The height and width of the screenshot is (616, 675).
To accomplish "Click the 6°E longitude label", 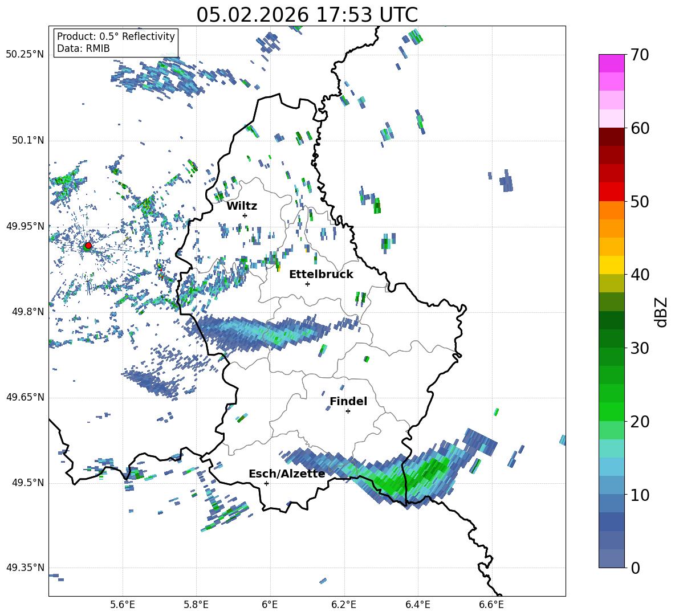I will tap(270, 605).
